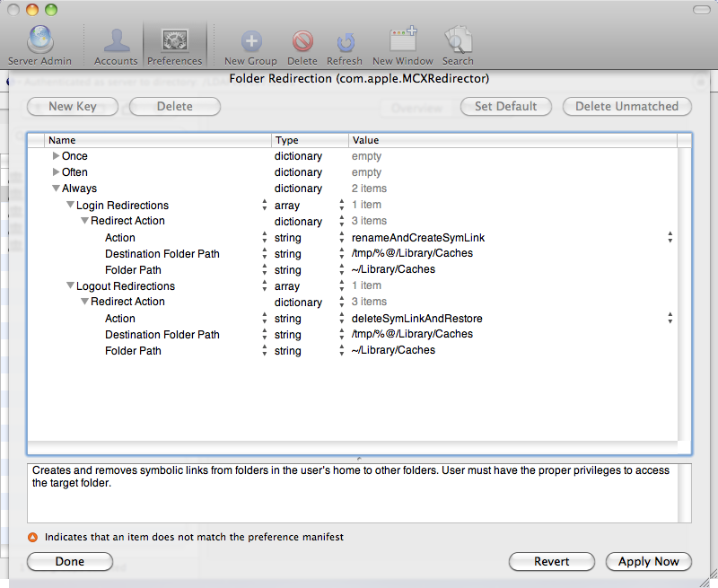Click the Apply Now button
This screenshot has height=588, width=718.
tap(648, 561)
